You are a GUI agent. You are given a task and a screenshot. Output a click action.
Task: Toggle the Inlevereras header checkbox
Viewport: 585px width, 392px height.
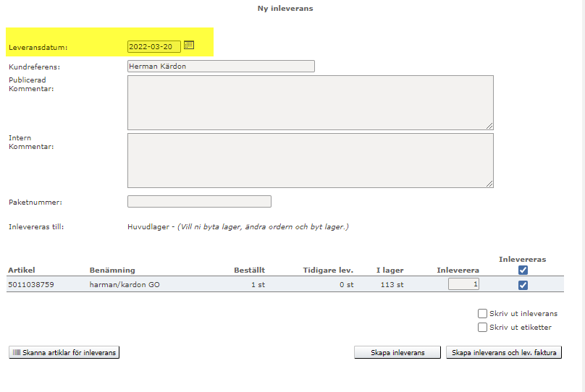[523, 270]
